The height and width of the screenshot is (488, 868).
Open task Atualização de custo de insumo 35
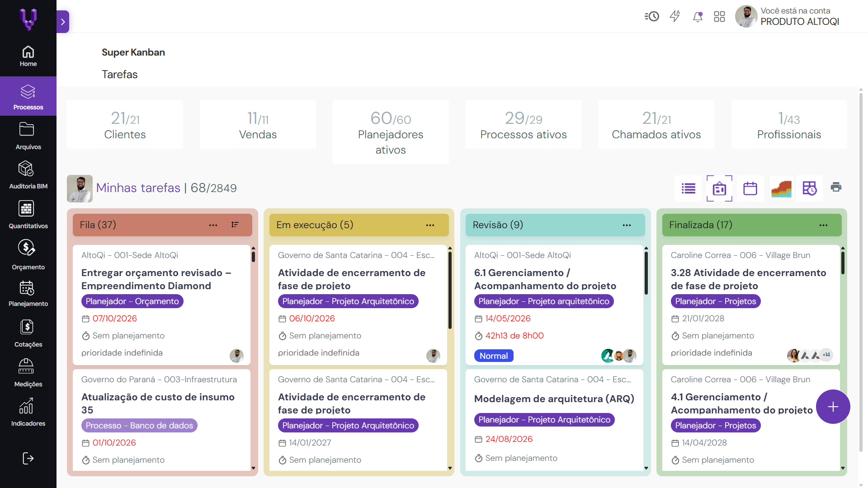coord(158,404)
